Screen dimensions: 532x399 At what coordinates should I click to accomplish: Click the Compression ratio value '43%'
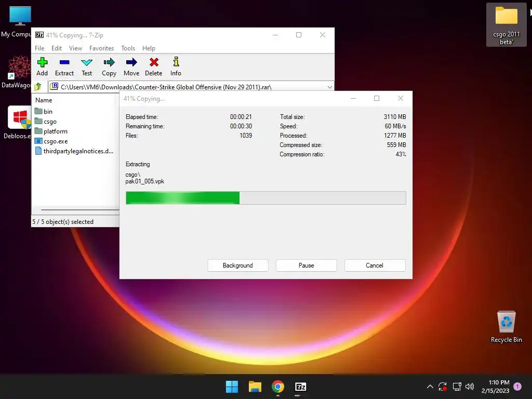point(401,154)
